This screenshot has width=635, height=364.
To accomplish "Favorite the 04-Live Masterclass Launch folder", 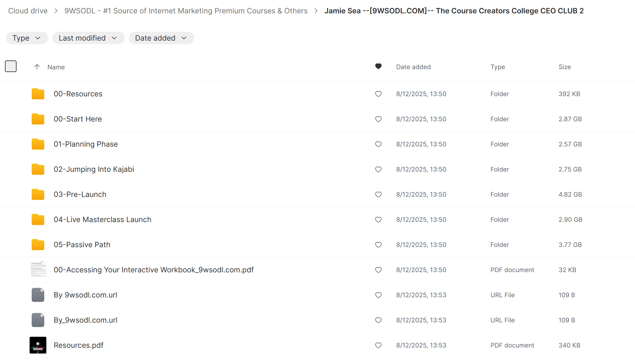I will point(378,219).
